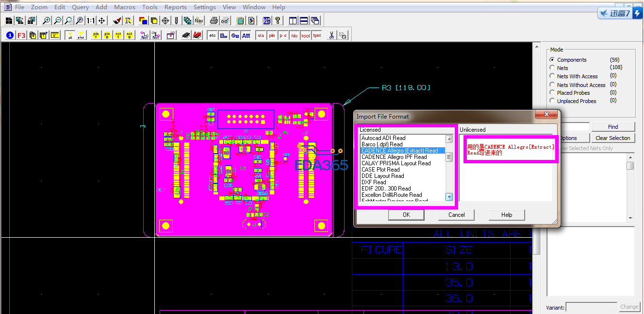Click the printer icon in toolbar

pos(214,20)
